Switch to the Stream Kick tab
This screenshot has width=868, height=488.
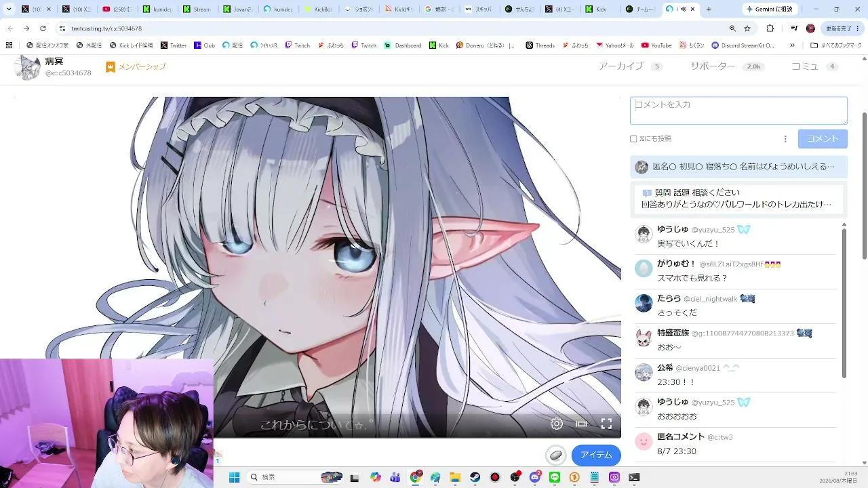click(x=198, y=9)
